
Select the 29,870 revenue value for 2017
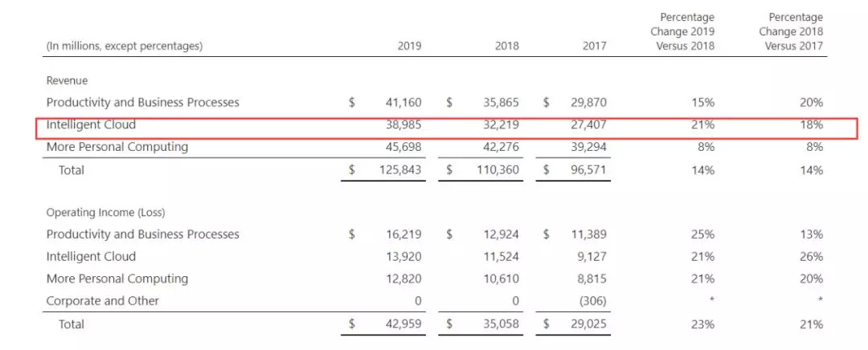click(588, 103)
